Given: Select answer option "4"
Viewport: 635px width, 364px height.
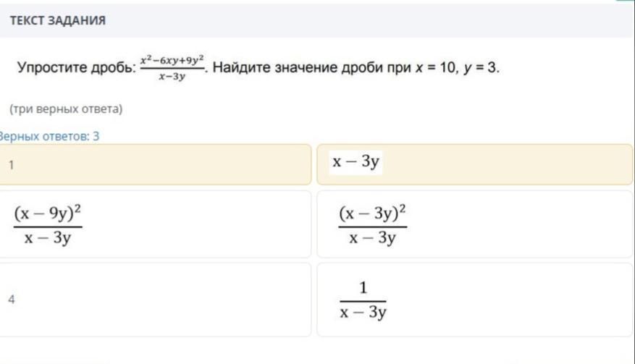Looking at the screenshot, I should [155, 300].
